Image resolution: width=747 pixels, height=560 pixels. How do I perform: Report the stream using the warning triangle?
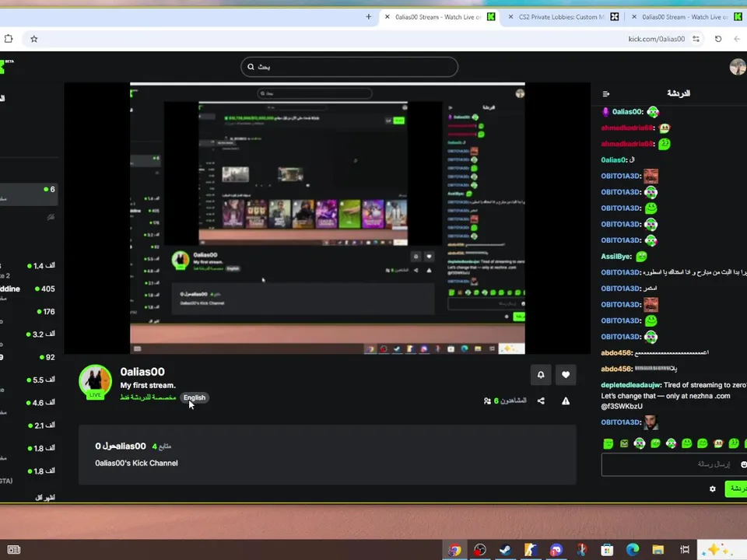(x=566, y=401)
